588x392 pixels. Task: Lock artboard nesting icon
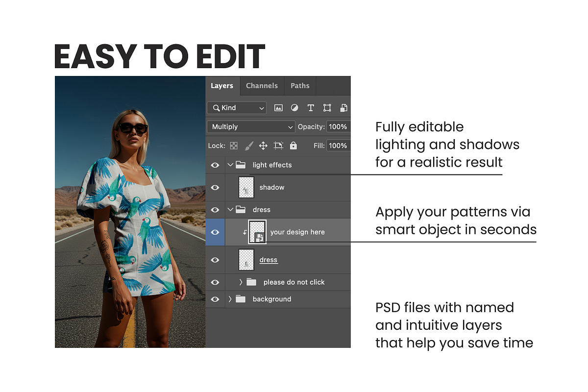(x=278, y=146)
